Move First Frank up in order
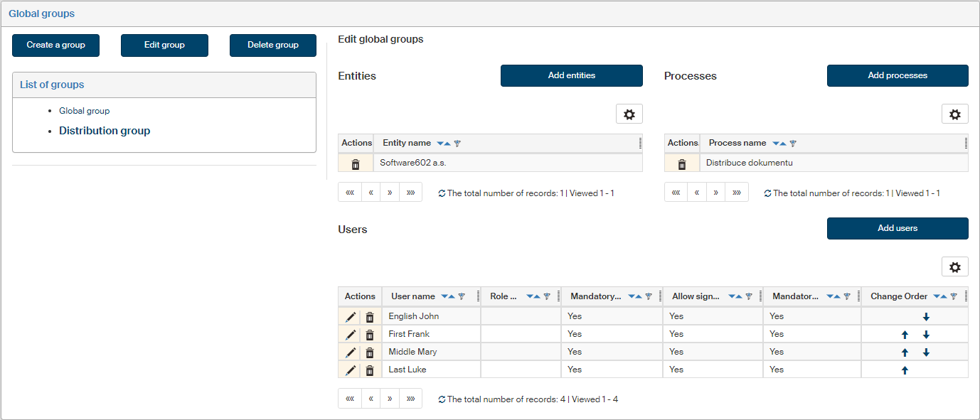This screenshot has height=420, width=980. [905, 335]
